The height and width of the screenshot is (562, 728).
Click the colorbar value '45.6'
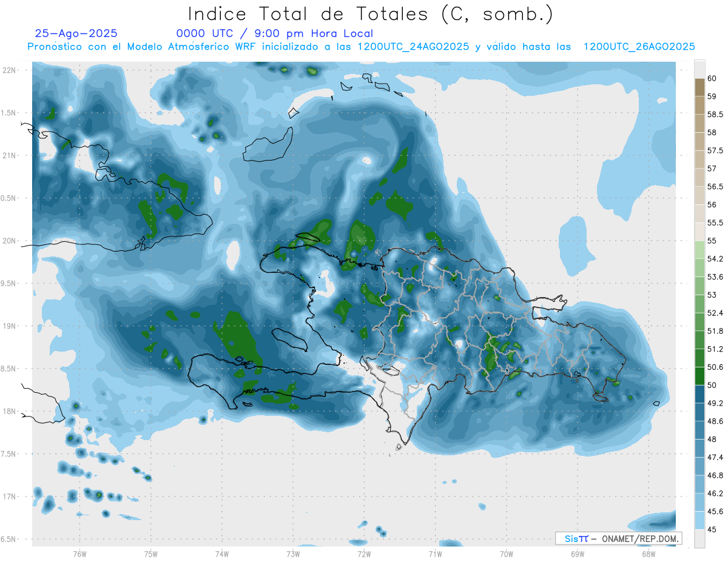coord(715,512)
